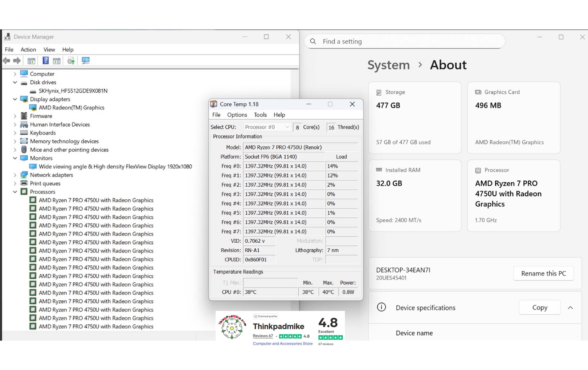Viewport: 588px width, 370px height.
Task: Click the Update device driver toolbar icon
Action: 71,61
